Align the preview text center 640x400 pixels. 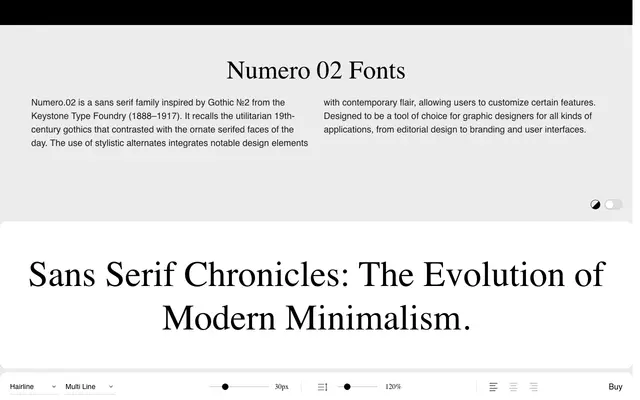coord(513,387)
